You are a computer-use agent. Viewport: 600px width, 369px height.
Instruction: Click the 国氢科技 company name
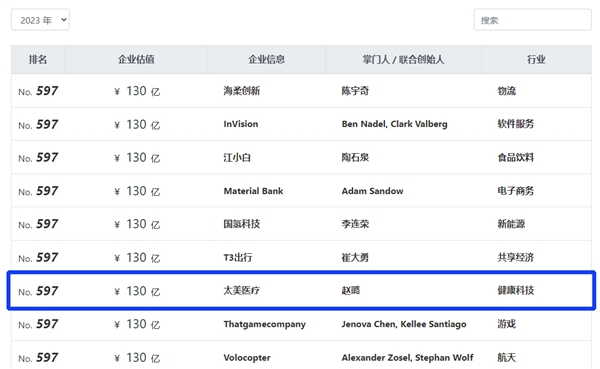pos(241,224)
